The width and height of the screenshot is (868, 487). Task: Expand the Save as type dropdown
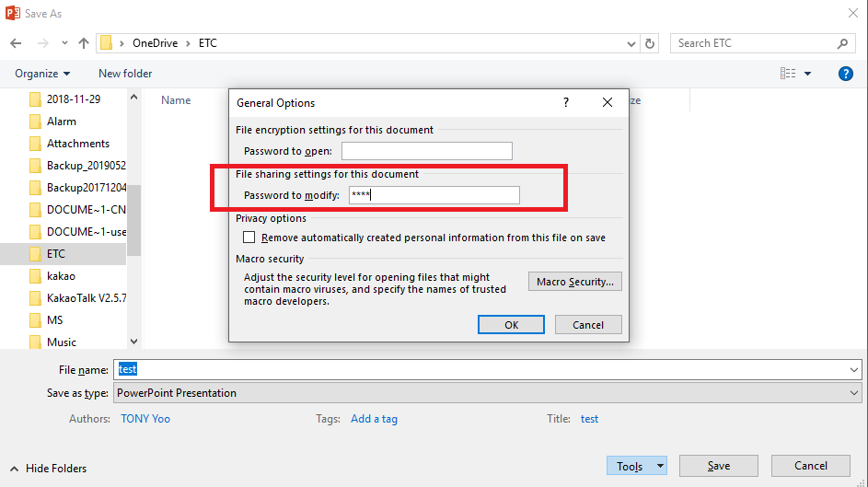853,393
